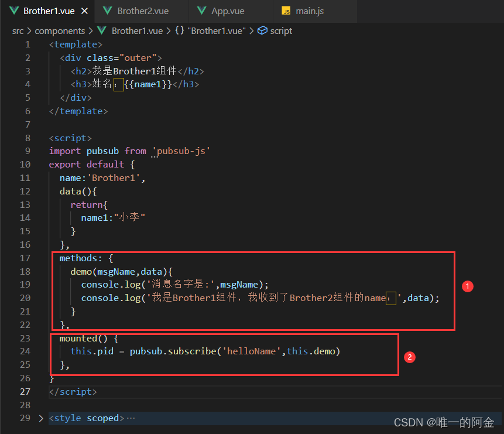Click console.log('消息名字是:',msgName) line
The image size is (504, 434).
[175, 285]
